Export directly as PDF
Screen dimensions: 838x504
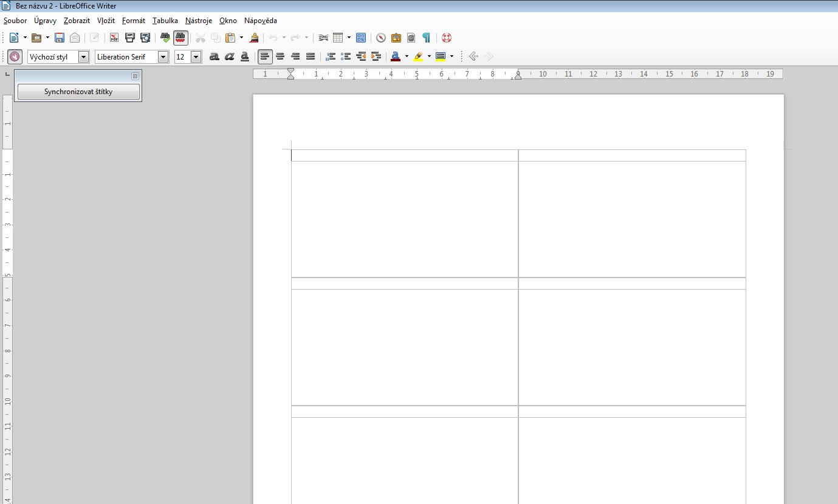(114, 38)
